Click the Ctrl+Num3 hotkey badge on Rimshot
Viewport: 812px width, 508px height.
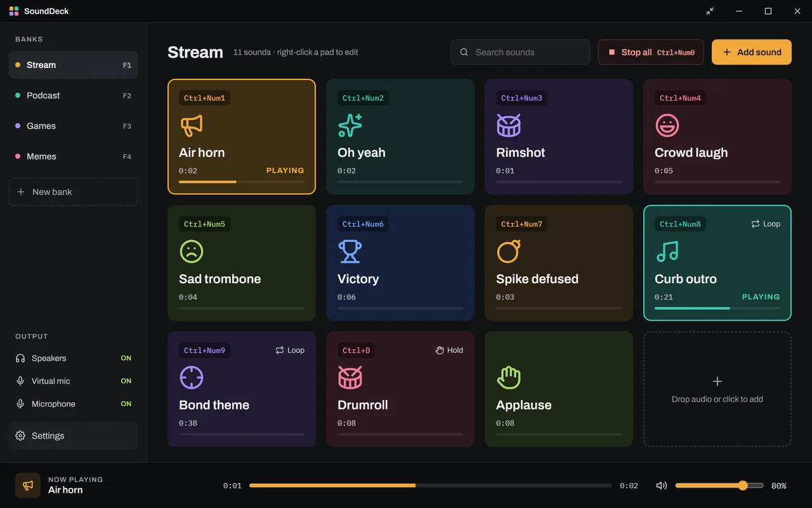tap(521, 98)
